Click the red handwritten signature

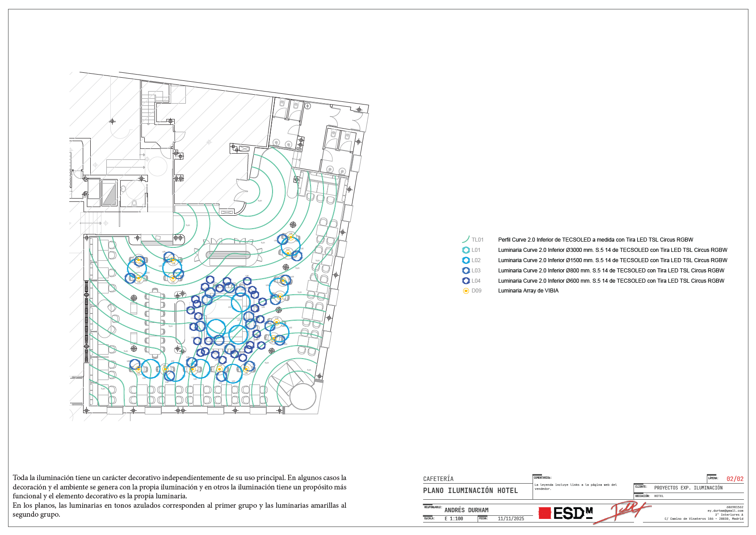(x=623, y=512)
